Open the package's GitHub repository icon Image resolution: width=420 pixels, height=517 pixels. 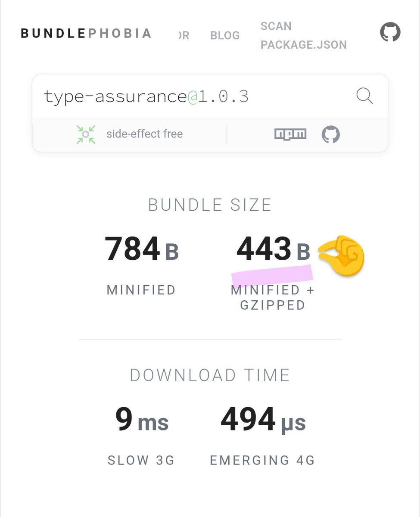pyautogui.click(x=331, y=134)
